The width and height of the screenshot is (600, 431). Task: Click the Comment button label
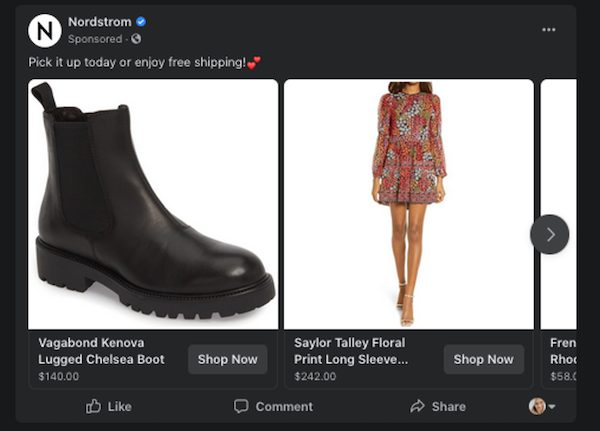(284, 406)
